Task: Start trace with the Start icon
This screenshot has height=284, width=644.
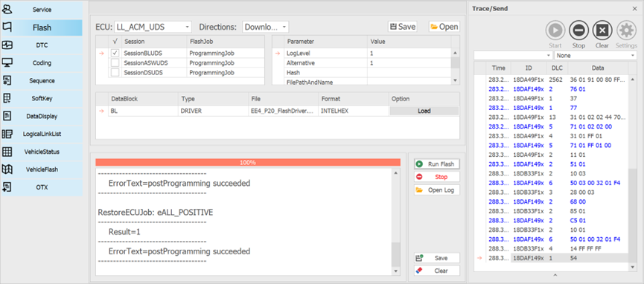Action: point(555,30)
